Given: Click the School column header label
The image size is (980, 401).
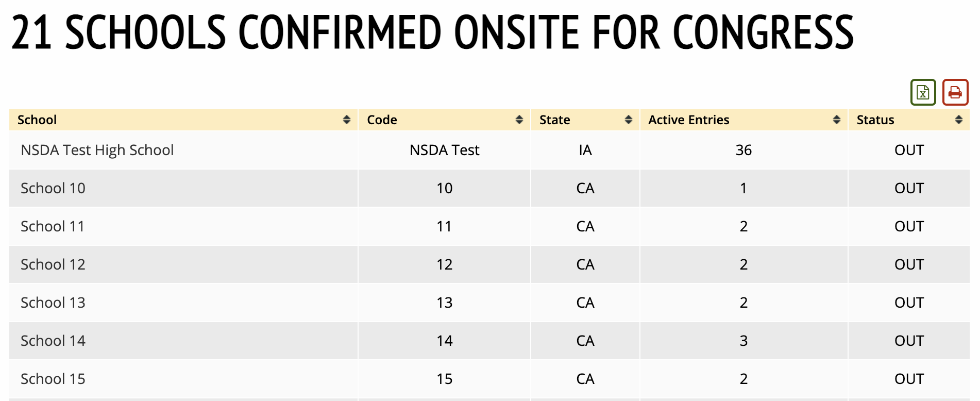Looking at the screenshot, I should [x=37, y=120].
